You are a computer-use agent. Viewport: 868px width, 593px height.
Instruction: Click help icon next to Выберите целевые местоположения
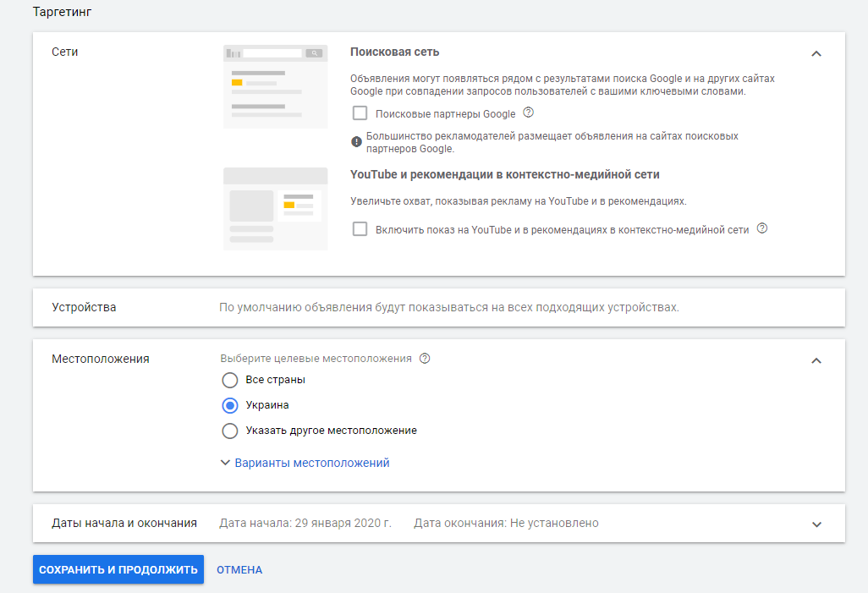(425, 358)
